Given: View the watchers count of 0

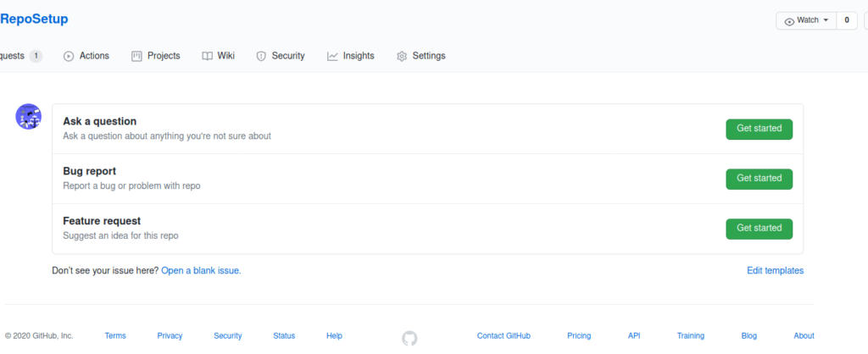Looking at the screenshot, I should [x=847, y=20].
